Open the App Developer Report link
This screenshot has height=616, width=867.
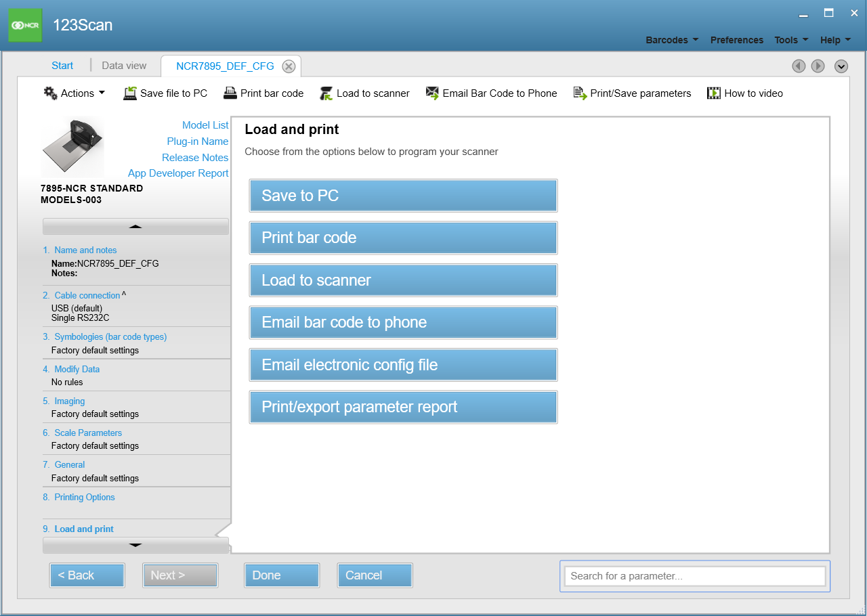click(178, 173)
